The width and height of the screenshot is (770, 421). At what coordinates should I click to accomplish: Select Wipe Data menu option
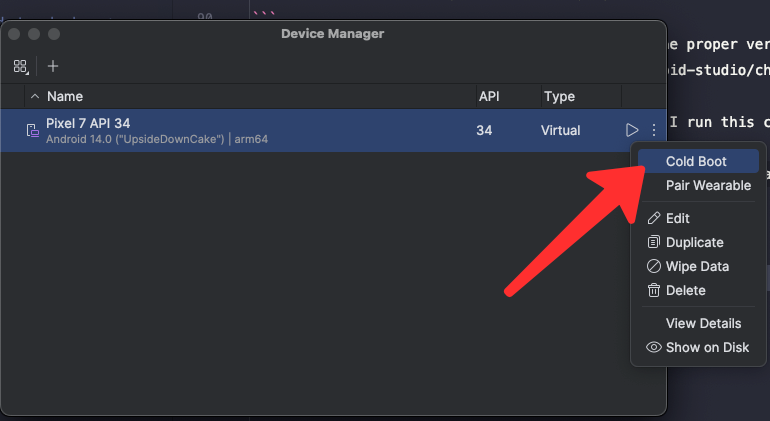pyautogui.click(x=698, y=266)
